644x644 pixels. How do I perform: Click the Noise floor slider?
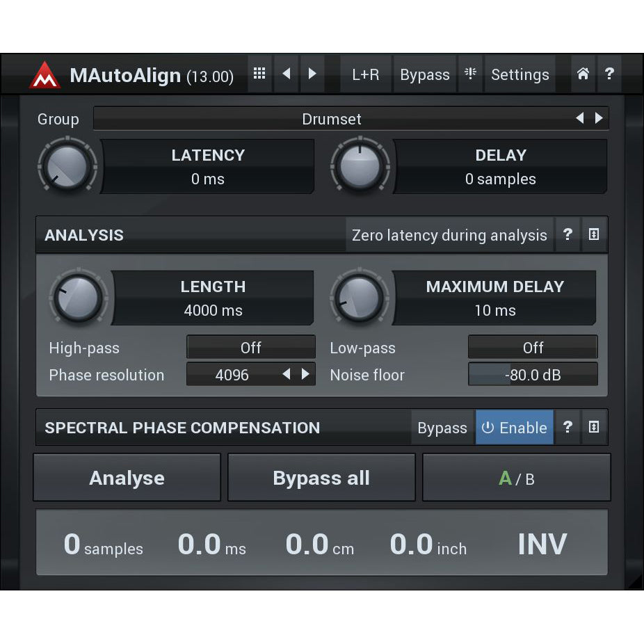[532, 375]
